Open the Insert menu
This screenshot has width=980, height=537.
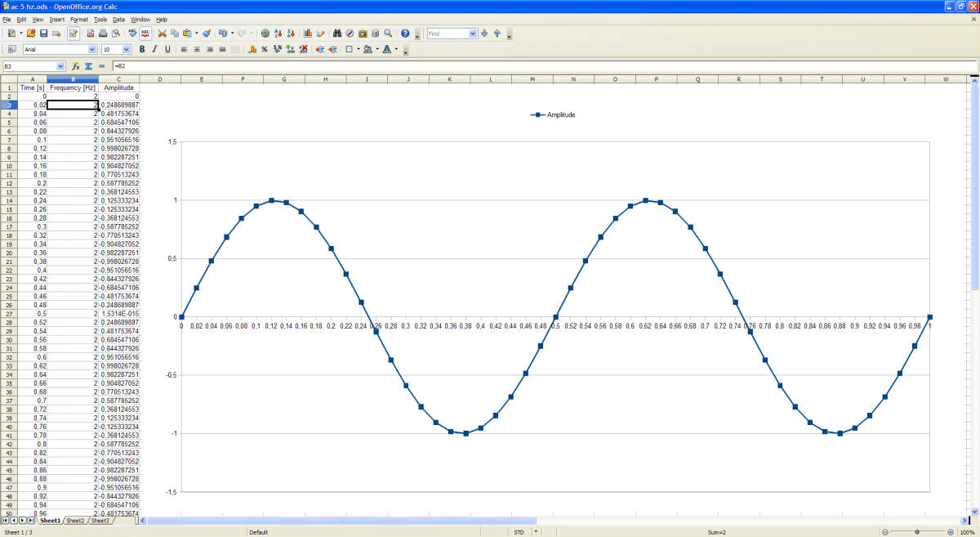(x=57, y=19)
